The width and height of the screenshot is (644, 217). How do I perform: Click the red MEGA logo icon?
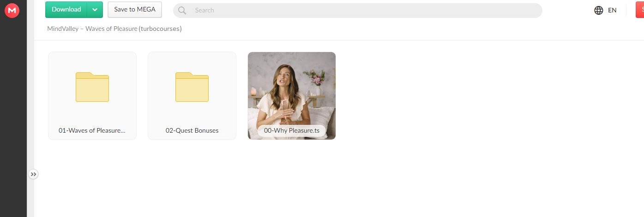(x=12, y=10)
